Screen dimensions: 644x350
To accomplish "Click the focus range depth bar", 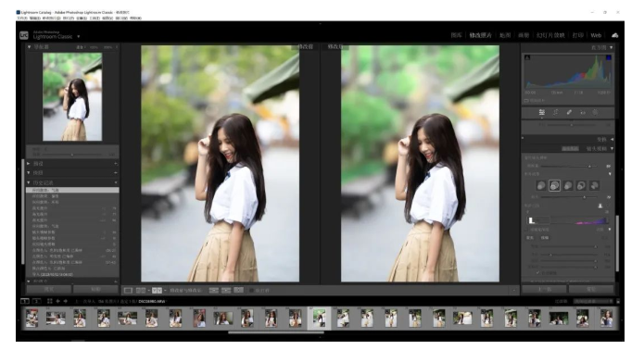I will pyautogui.click(x=568, y=220).
